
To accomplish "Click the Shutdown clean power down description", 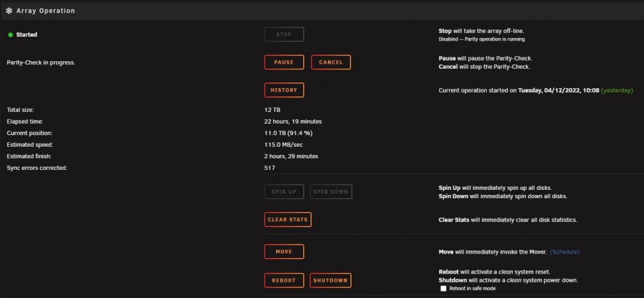I will click(509, 281).
